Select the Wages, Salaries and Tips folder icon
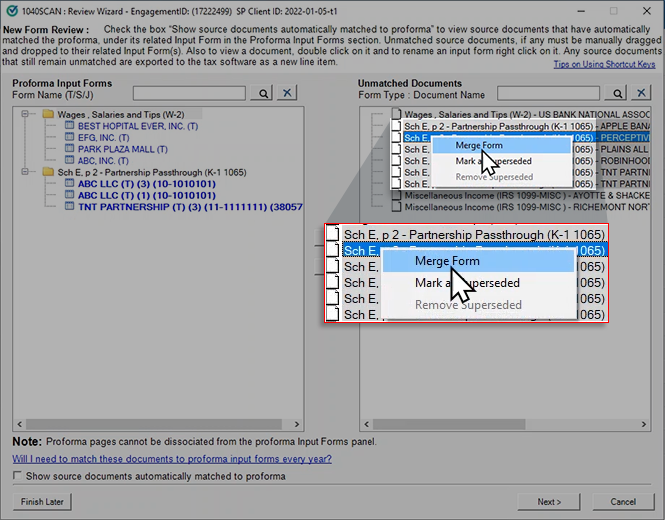Image resolution: width=665 pixels, height=520 pixels. click(x=47, y=115)
